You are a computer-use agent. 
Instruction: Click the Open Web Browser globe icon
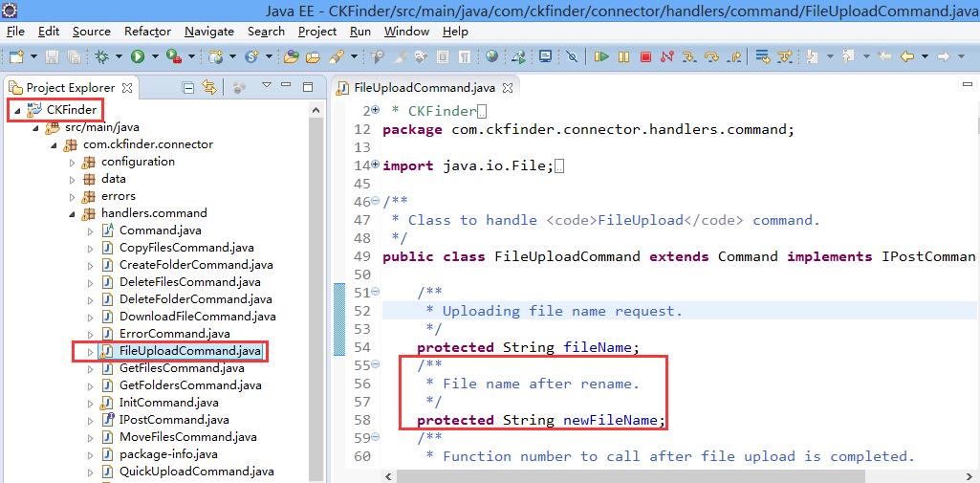pos(491,56)
